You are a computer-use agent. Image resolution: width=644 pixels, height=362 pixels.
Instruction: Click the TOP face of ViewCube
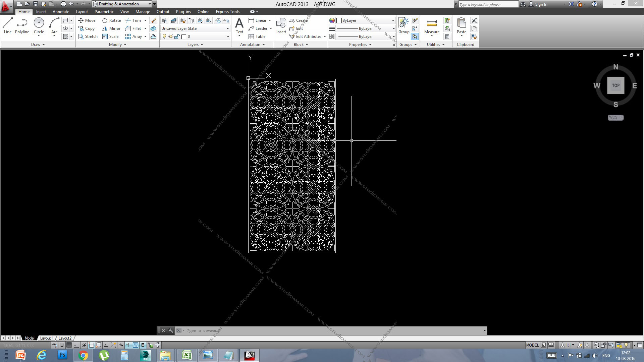(x=615, y=85)
